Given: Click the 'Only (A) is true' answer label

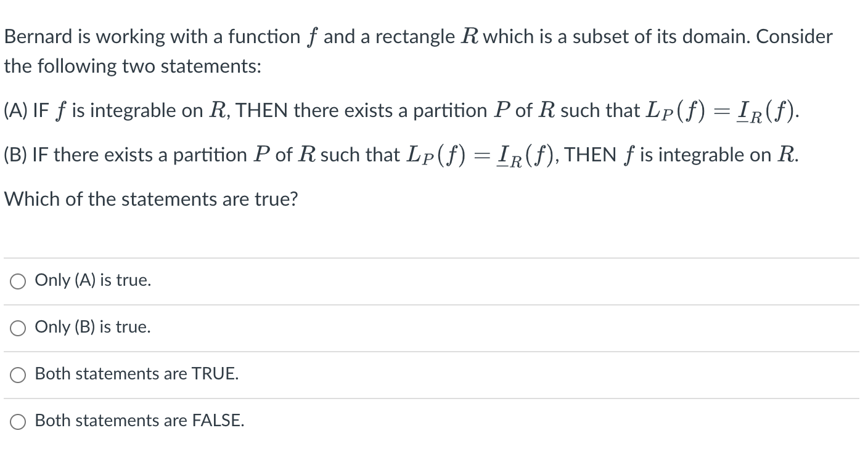Looking at the screenshot, I should [x=92, y=280].
